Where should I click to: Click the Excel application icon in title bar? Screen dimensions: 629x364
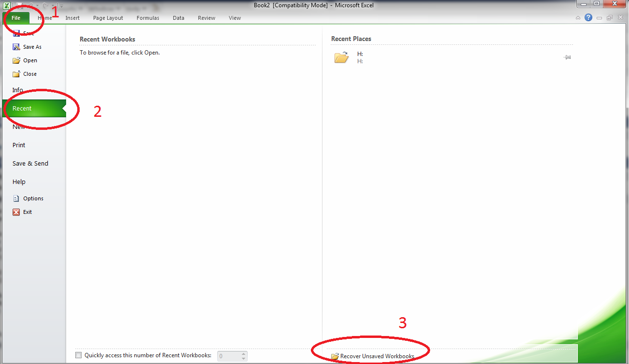tap(8, 5)
